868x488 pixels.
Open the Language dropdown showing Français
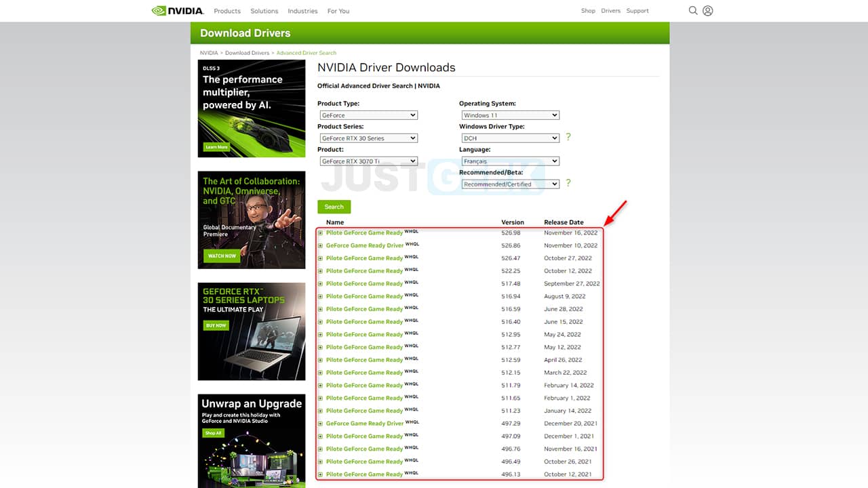(x=511, y=161)
